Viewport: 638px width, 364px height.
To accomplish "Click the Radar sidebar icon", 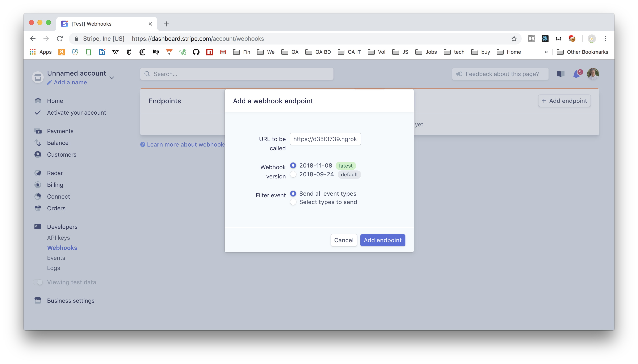I will [38, 173].
